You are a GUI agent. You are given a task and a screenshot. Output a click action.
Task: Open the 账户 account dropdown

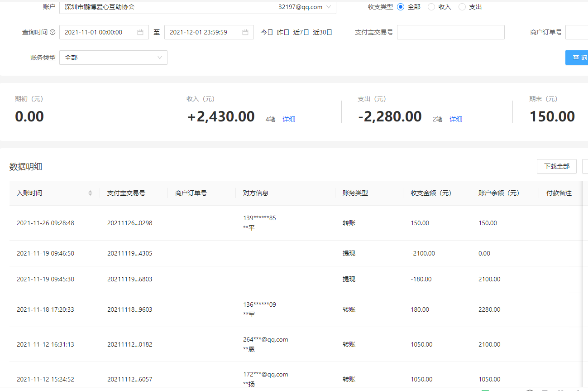coord(197,7)
